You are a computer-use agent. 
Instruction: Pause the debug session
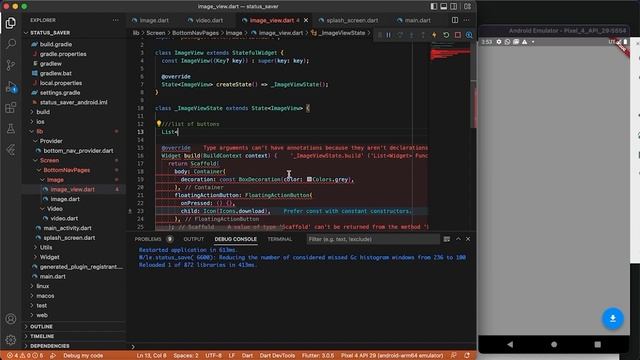coord(389,35)
